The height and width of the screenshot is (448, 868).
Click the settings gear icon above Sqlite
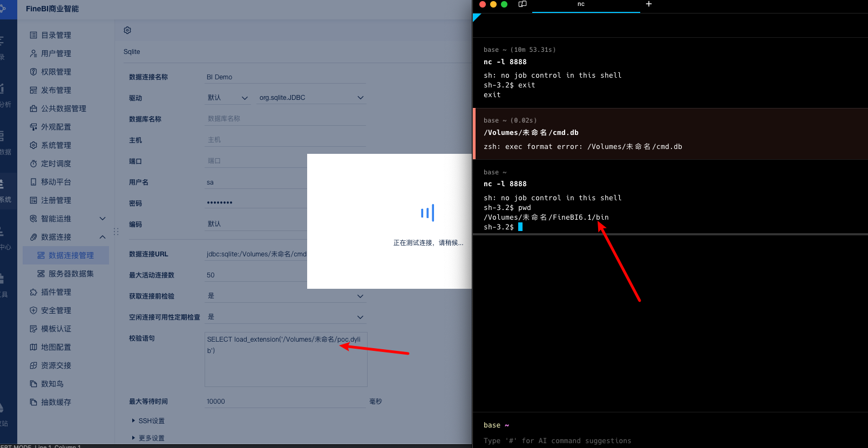click(x=127, y=30)
